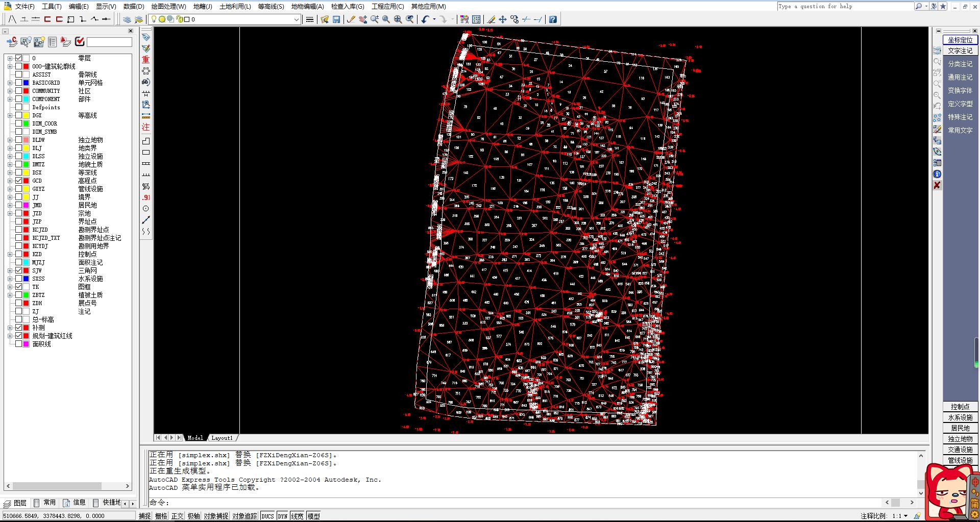Click the blue help question-mark icon
This screenshot has width=980, height=522.
point(553,19)
